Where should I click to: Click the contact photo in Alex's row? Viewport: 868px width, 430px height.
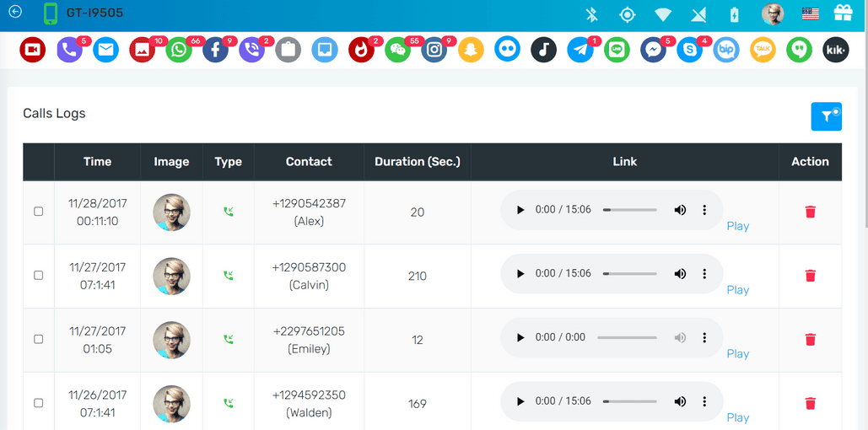[x=171, y=212]
